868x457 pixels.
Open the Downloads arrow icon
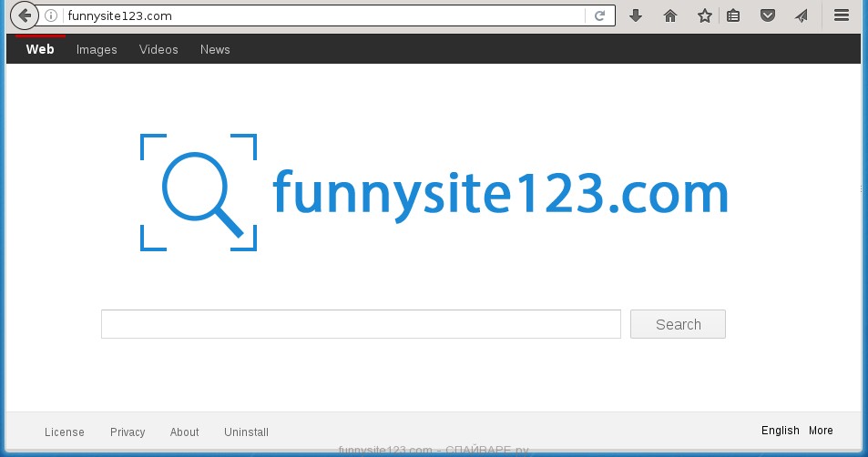point(636,15)
